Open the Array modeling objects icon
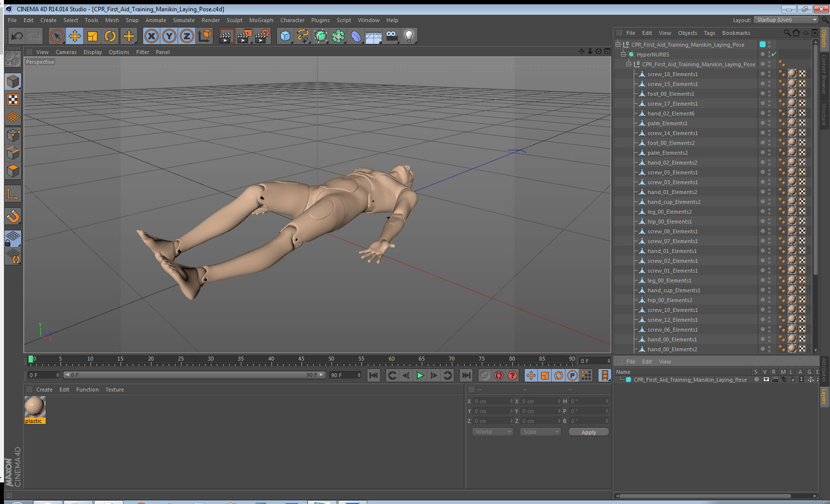 pos(338,36)
